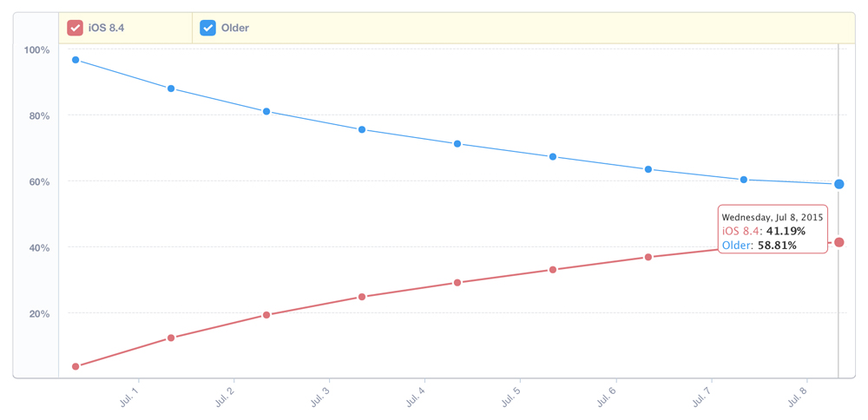Screen dimensions: 868x420
Task: Select the second blue Older data point
Action: 171,89
